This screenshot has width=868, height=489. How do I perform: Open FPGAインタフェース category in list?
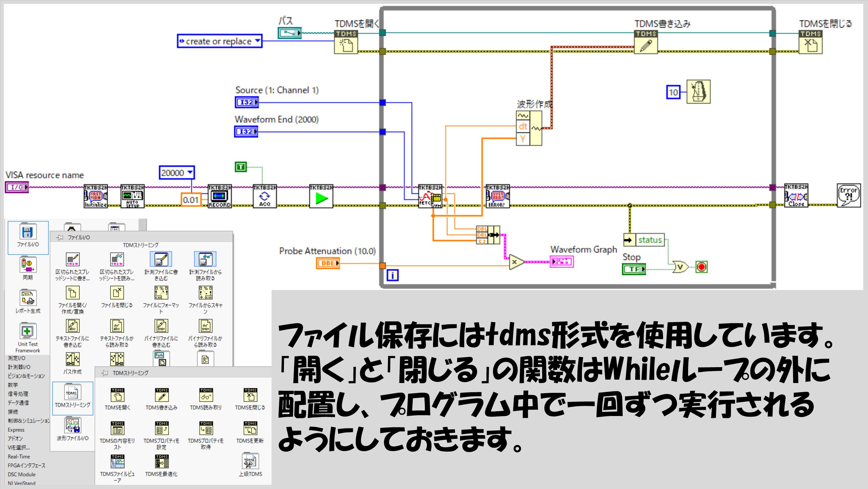tap(26, 466)
